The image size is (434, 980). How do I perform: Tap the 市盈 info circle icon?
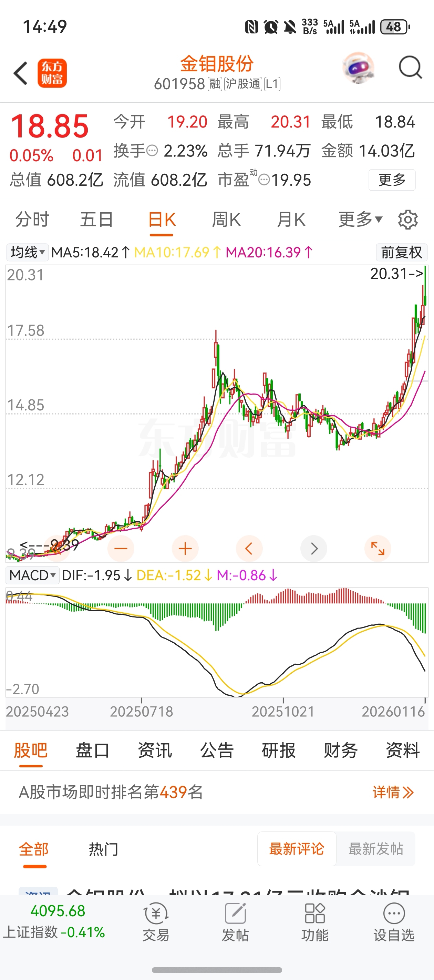(x=264, y=180)
